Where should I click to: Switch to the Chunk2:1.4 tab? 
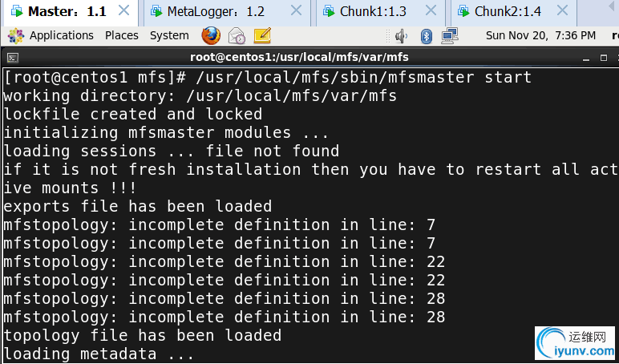click(x=508, y=11)
